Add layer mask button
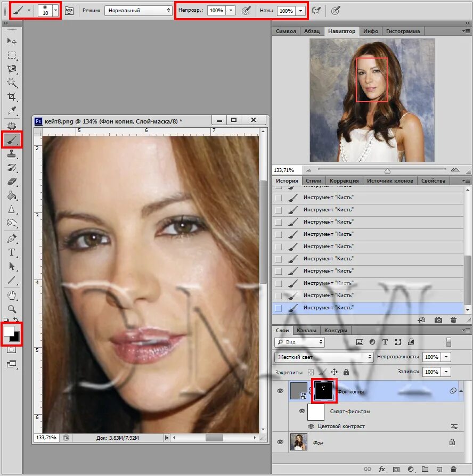473x476 pixels. point(396,469)
